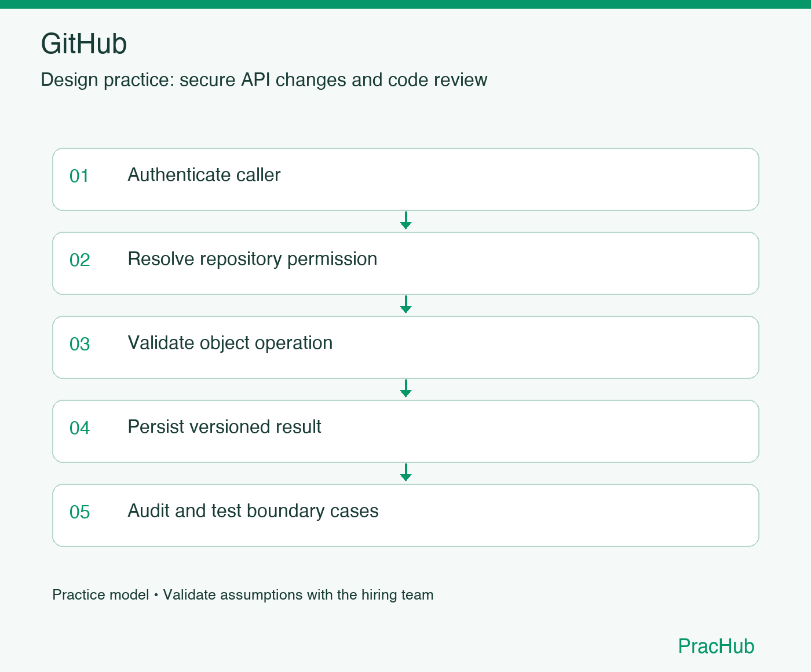Select the 'Audit and test boundary cases' text
The width and height of the screenshot is (811, 672).
(x=253, y=511)
